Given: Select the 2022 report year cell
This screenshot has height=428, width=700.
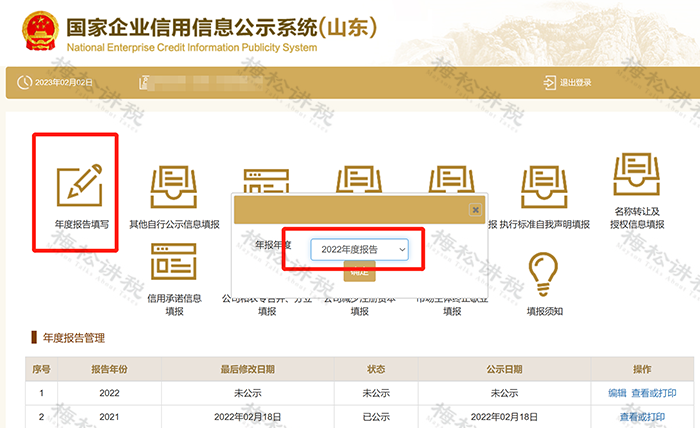Looking at the screenshot, I should 109,393.
